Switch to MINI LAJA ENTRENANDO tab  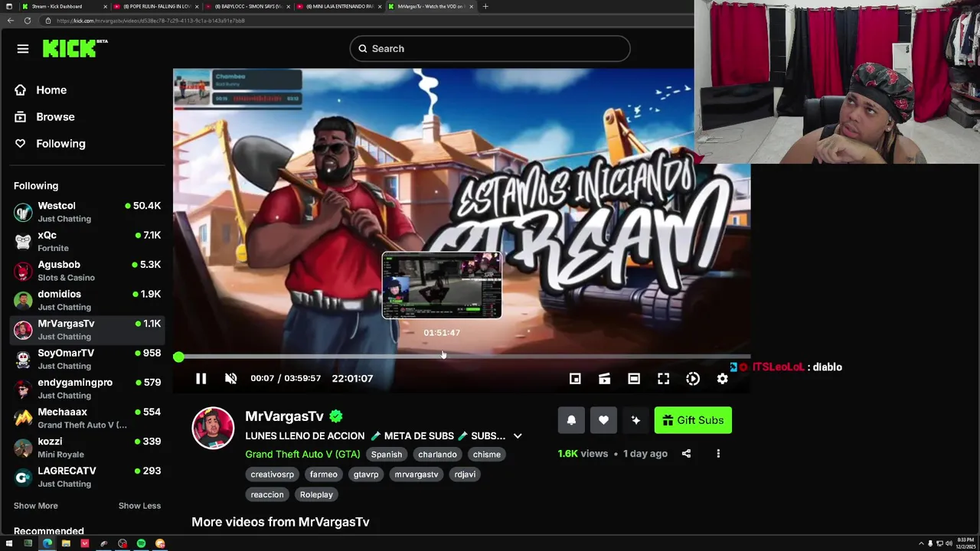pos(339,6)
